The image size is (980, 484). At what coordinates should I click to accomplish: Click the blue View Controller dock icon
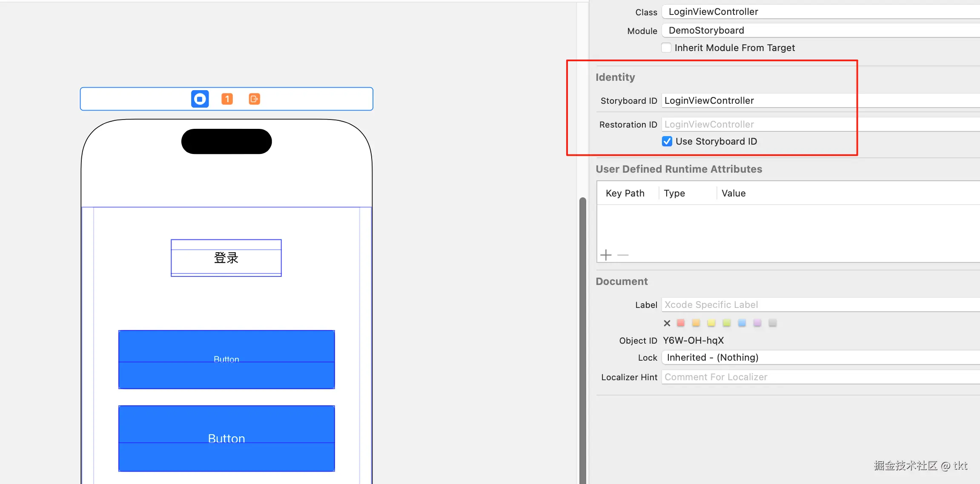point(200,99)
